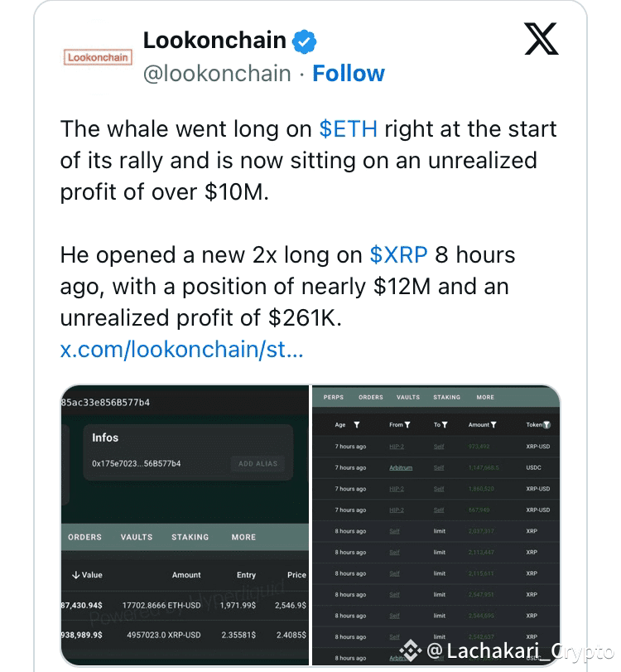
Task: Sort by Value using the down arrow
Action: click(76, 575)
